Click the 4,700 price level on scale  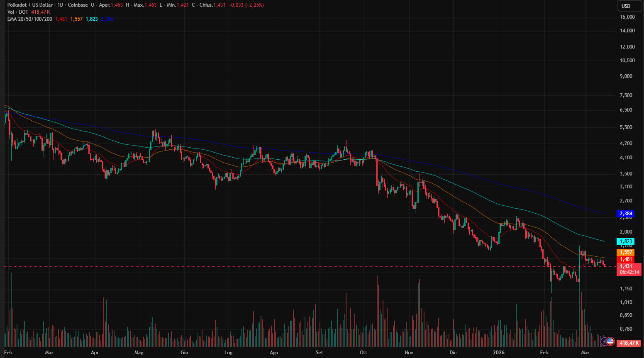pos(626,144)
